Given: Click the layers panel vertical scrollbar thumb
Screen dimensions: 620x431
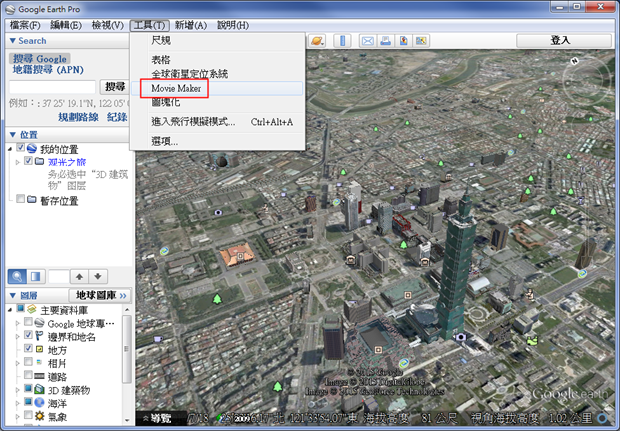Looking at the screenshot, I should pos(127,349).
